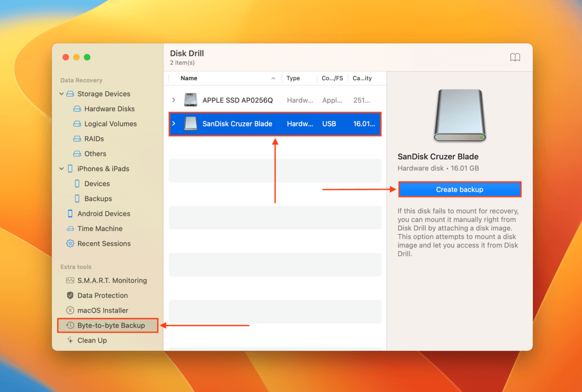Click the Others sidebar icon

pyautogui.click(x=77, y=154)
